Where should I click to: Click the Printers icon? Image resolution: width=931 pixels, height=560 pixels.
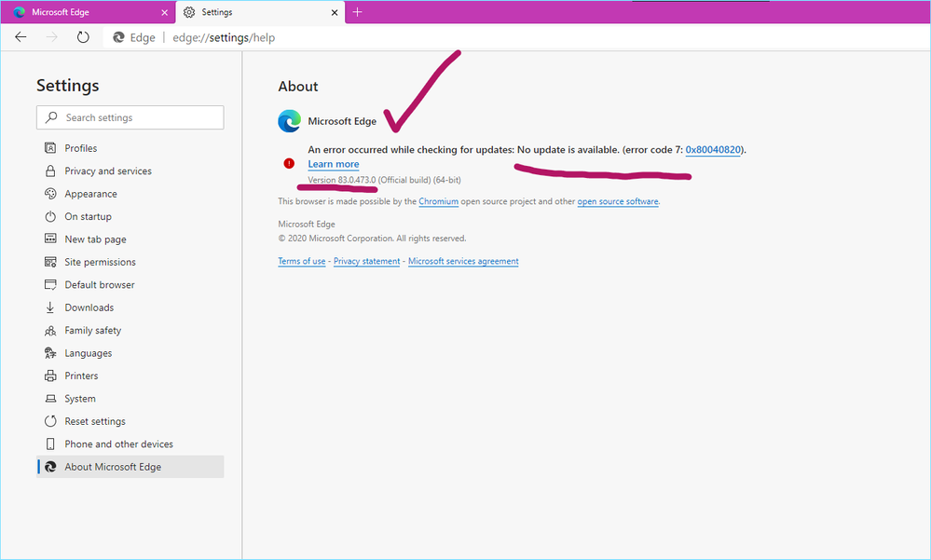(x=50, y=376)
